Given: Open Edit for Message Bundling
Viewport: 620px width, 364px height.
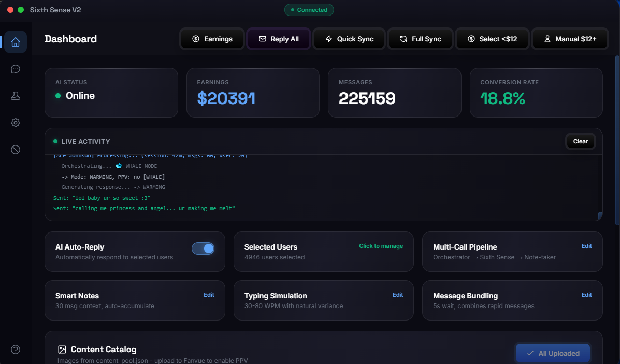Looking at the screenshot, I should [x=586, y=295].
